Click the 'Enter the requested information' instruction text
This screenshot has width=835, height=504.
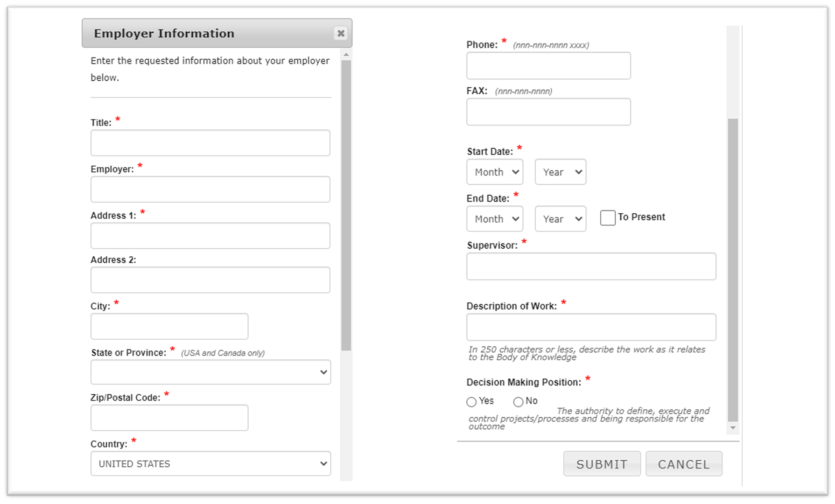(210, 69)
